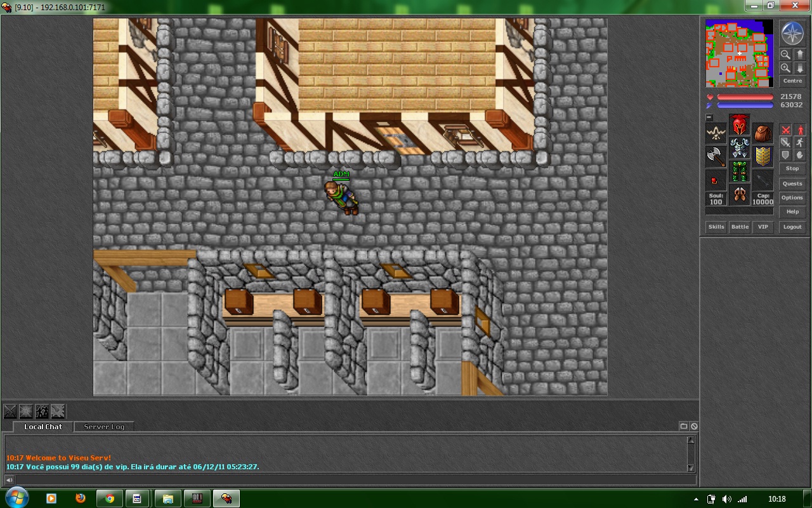Screen dimensions: 812x508
Task: Click chat scrollbar up arrow
Action: [691, 440]
